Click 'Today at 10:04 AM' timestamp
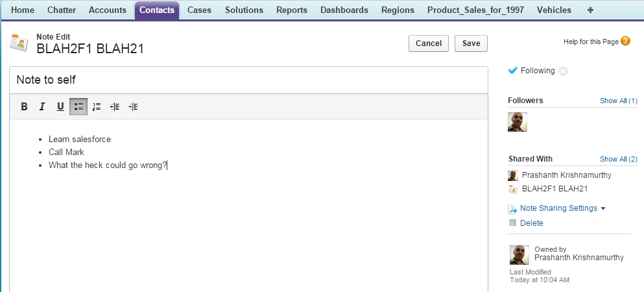Screen dimensions: 644x292 point(540,280)
